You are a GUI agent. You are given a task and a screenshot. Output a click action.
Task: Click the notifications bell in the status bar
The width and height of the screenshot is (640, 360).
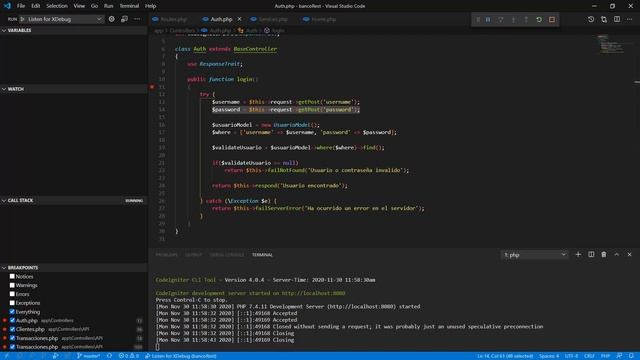[631, 356]
